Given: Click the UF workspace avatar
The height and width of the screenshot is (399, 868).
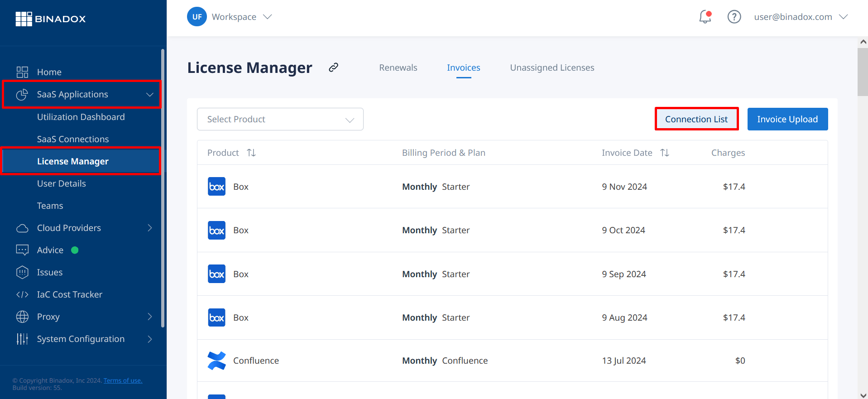Looking at the screenshot, I should [x=197, y=17].
